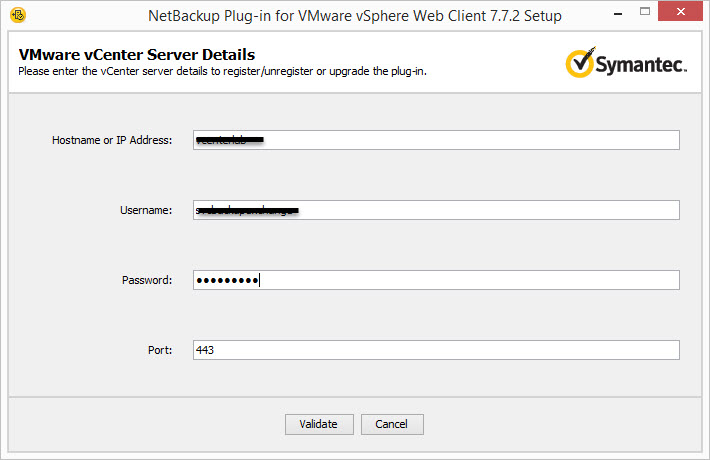Click the Cancel button
Image resolution: width=710 pixels, height=460 pixels.
coord(392,424)
